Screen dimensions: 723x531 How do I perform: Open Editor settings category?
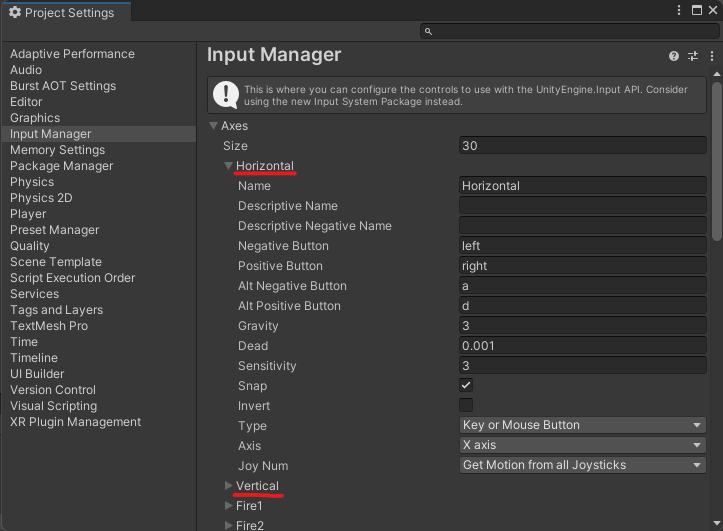tap(26, 102)
